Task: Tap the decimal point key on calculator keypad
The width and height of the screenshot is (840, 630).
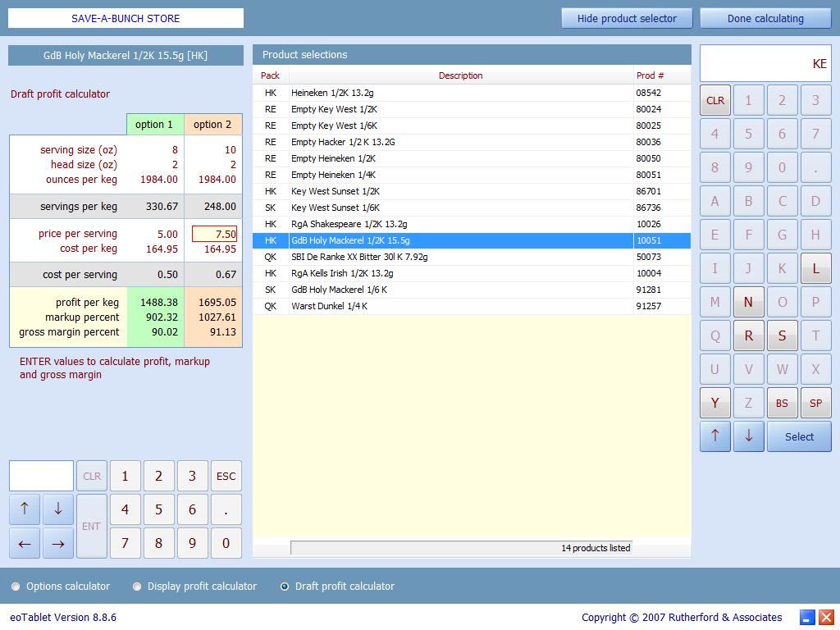Action: coord(226,509)
